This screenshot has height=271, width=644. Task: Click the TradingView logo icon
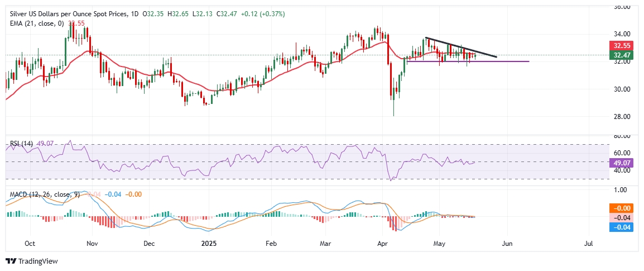[x=11, y=261]
